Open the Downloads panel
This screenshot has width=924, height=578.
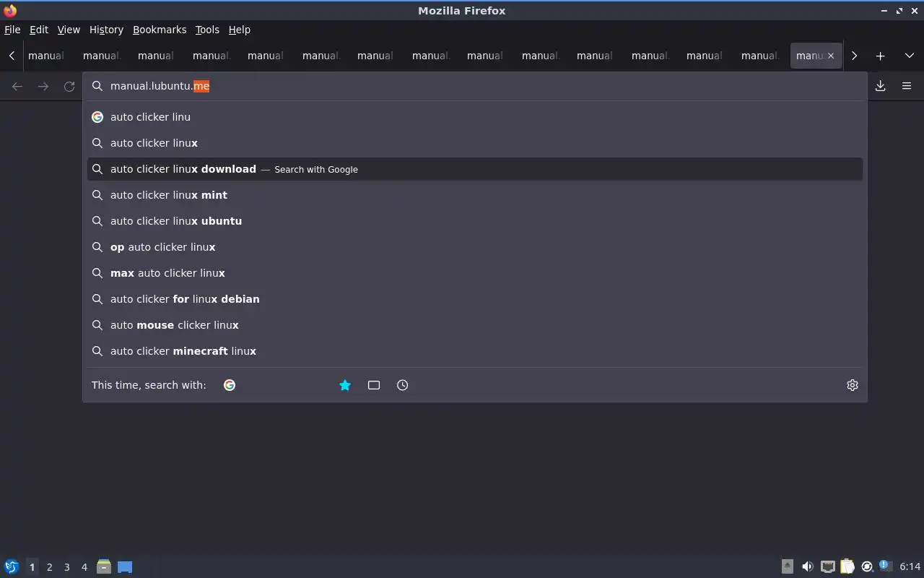coord(881,86)
